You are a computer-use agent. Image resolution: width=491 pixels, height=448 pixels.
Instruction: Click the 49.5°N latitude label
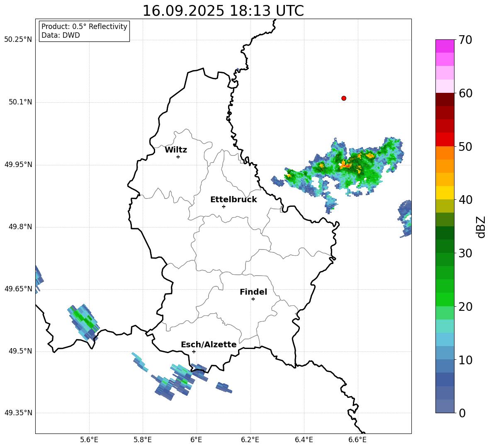coord(20,351)
